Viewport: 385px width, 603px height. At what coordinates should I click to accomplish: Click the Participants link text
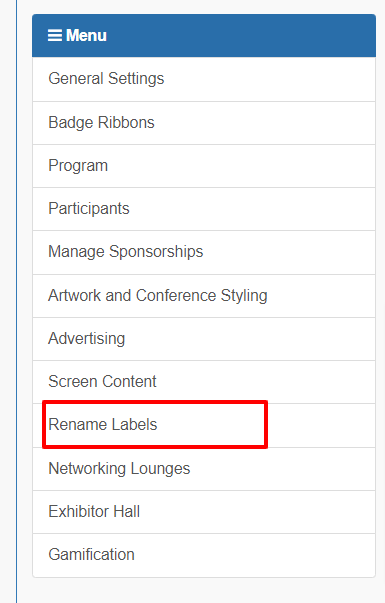[89, 209]
